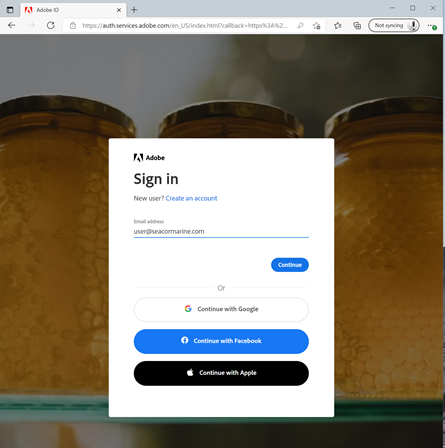445x448 pixels.
Task: Click the Email address input field
Action: click(x=221, y=231)
